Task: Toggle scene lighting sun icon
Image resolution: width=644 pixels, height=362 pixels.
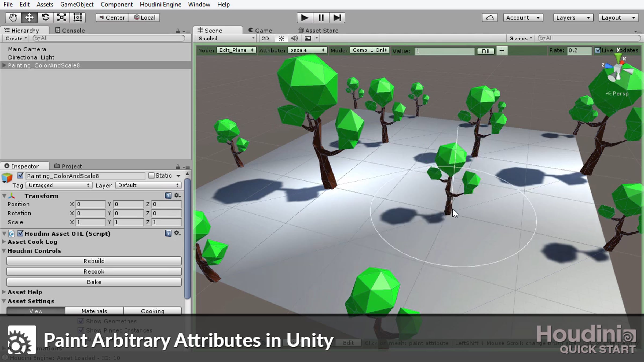Action: pos(281,38)
